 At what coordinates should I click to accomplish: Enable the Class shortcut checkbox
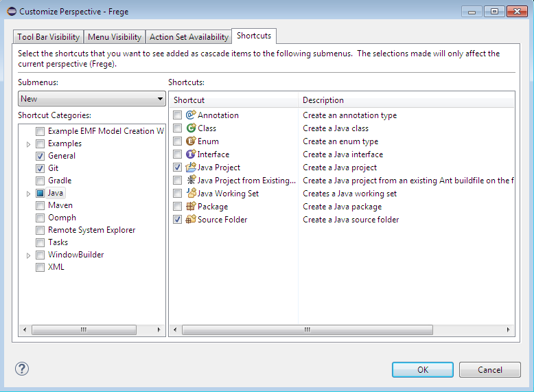click(x=177, y=128)
